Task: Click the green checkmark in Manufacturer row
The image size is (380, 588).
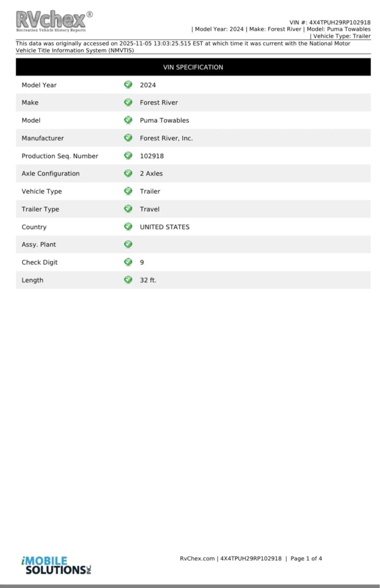Action: [128, 138]
